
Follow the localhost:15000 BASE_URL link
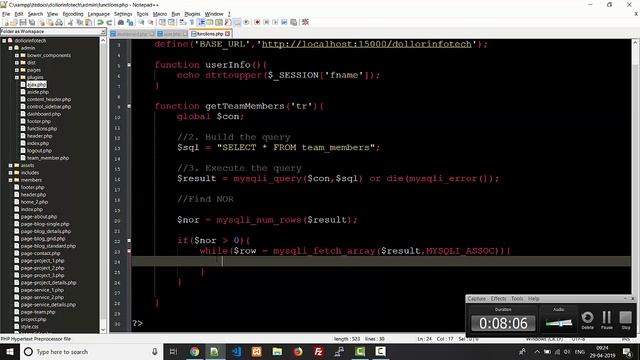[x=366, y=44]
